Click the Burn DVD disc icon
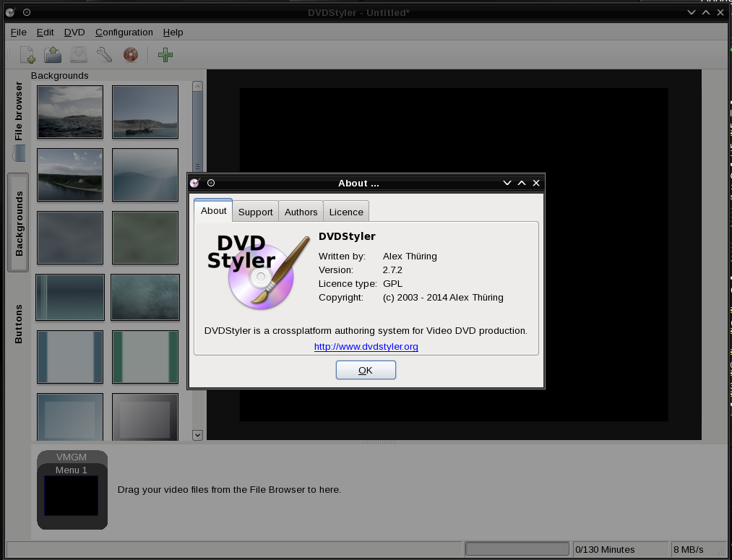The image size is (732, 560). (131, 55)
